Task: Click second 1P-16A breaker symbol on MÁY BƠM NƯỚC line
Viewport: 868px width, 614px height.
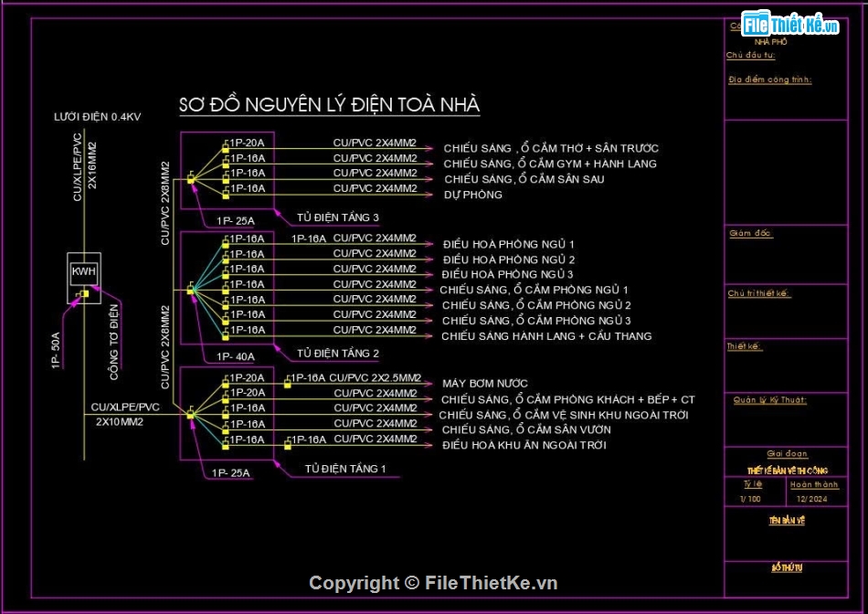Action: point(288,383)
